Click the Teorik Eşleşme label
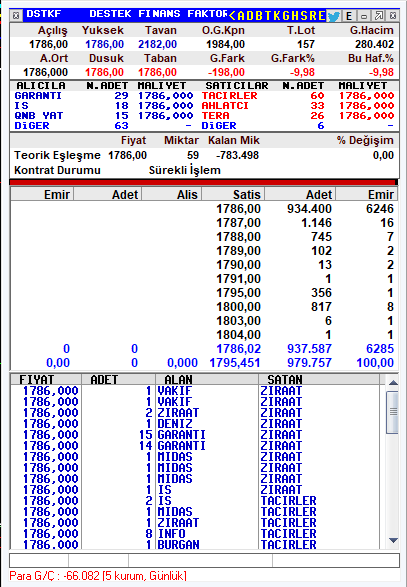Image resolution: width=407 pixels, height=587 pixels. click(x=57, y=155)
